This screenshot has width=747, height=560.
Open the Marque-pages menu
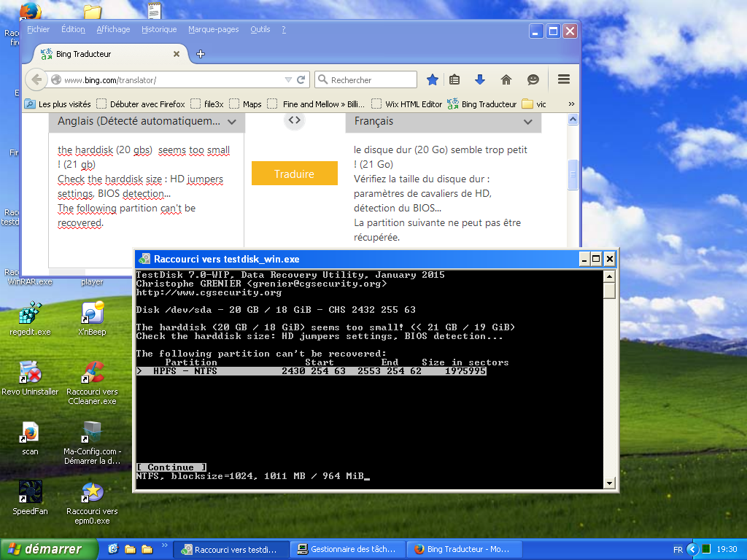coord(214,29)
